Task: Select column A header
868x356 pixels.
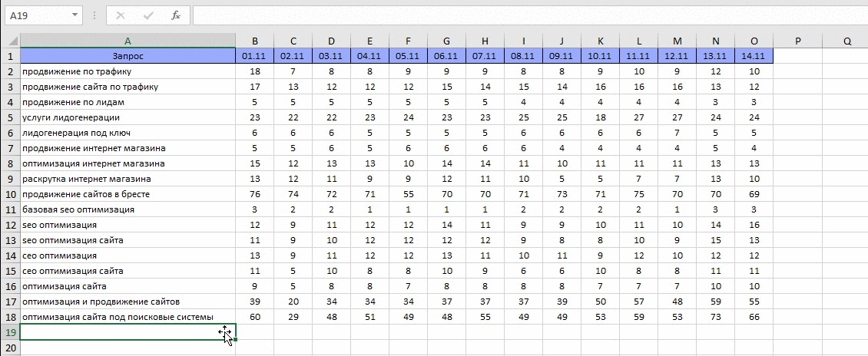Action: [128, 41]
